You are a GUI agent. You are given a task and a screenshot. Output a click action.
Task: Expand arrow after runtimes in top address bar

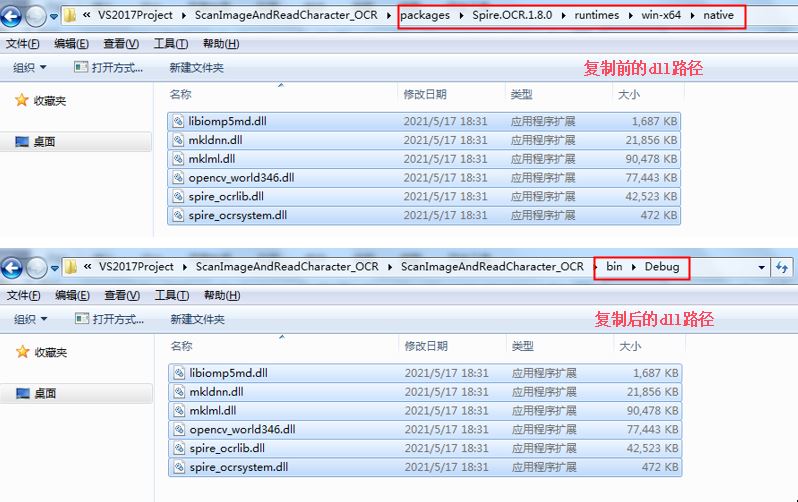coord(630,15)
